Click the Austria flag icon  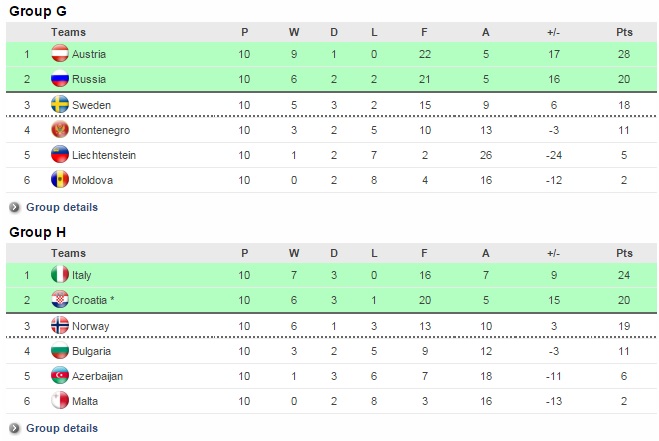point(59,54)
